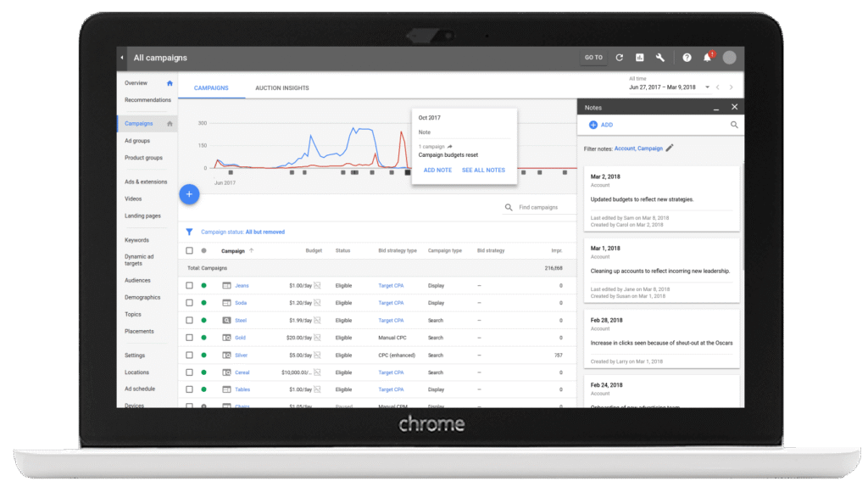Open the Cereal campaign link
This screenshot has height=487, width=868.
click(x=242, y=372)
